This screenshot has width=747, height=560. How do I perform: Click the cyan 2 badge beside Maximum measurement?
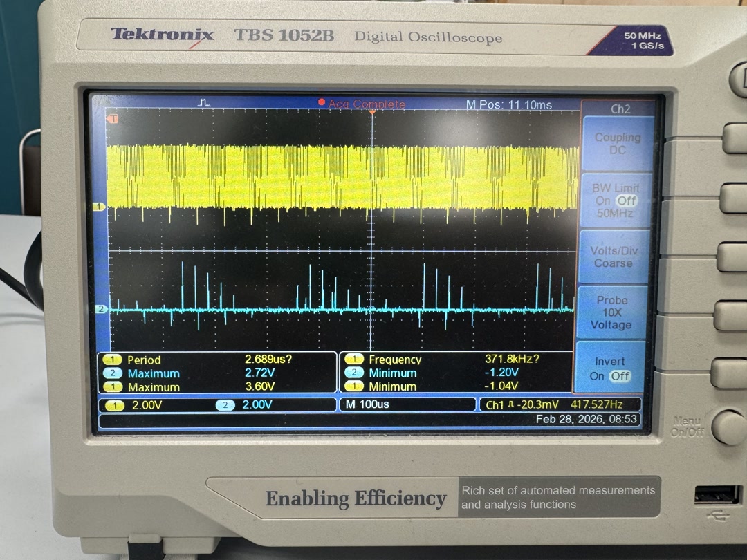[x=112, y=372]
